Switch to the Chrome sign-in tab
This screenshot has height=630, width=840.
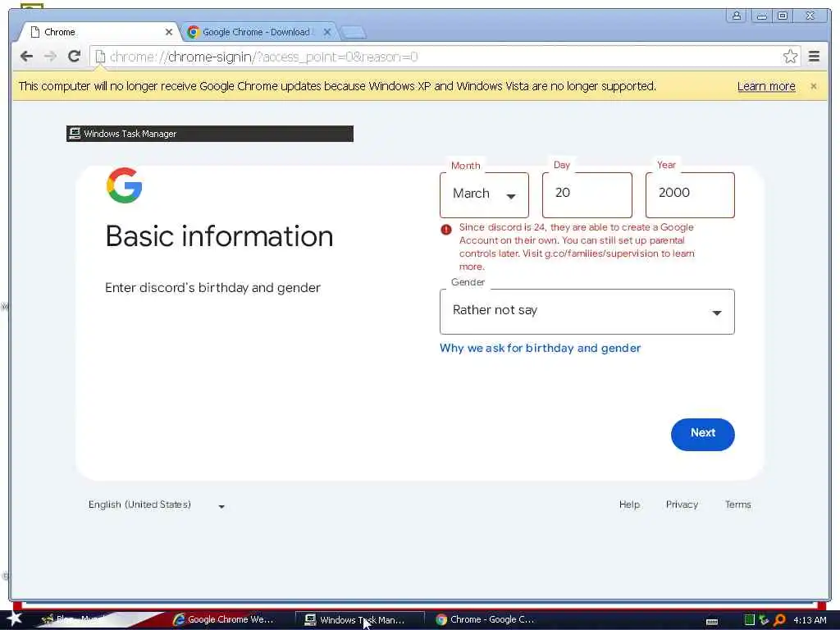click(x=99, y=32)
